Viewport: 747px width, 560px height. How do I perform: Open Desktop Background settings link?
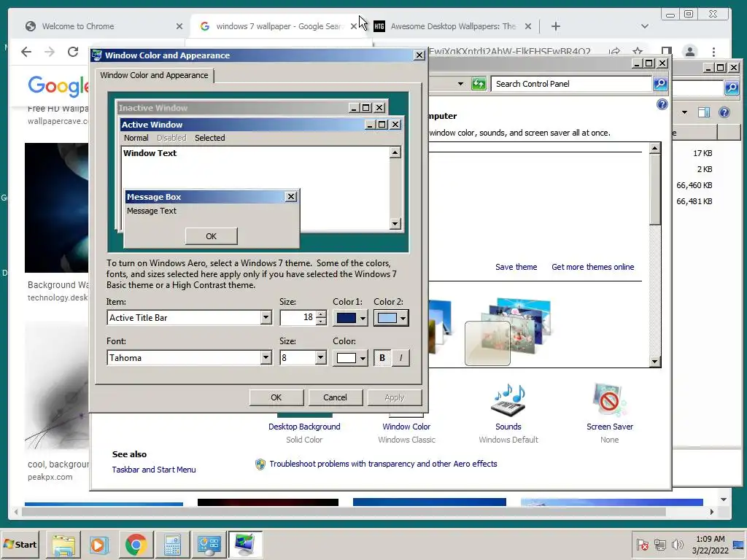(x=304, y=427)
